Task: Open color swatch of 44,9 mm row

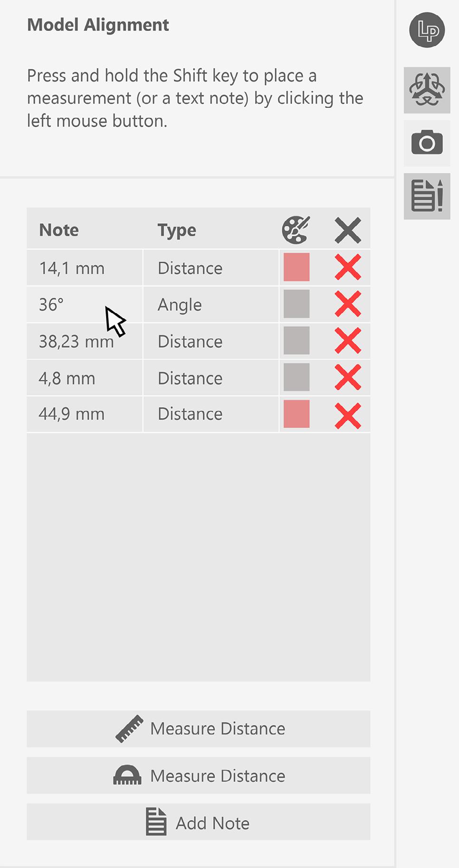Action: (x=296, y=414)
